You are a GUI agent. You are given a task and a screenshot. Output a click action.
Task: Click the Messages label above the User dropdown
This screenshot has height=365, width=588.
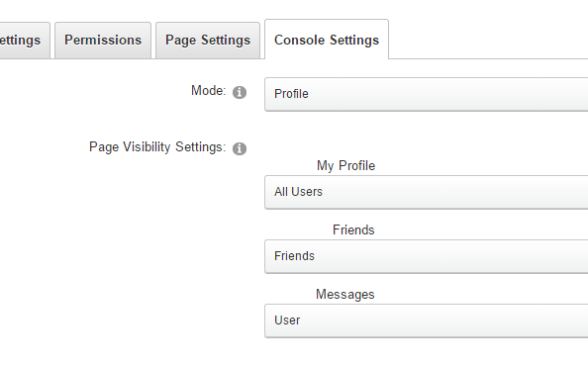345,294
